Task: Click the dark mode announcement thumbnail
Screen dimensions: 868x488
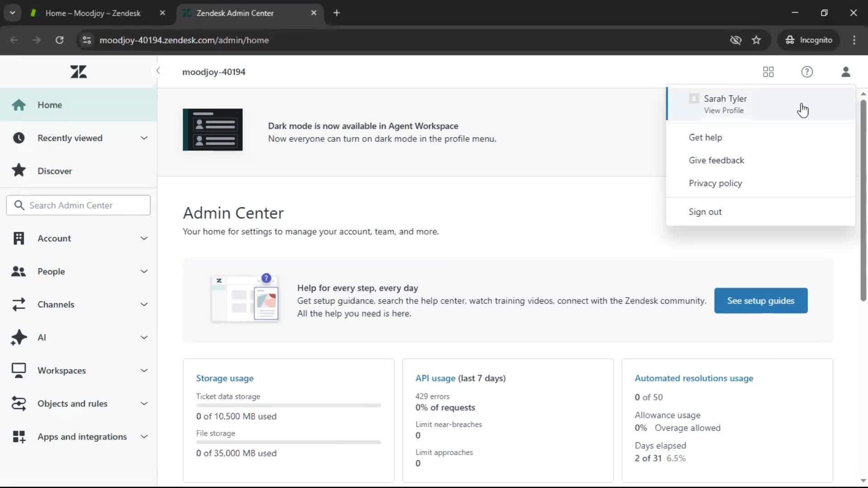Action: click(x=212, y=130)
